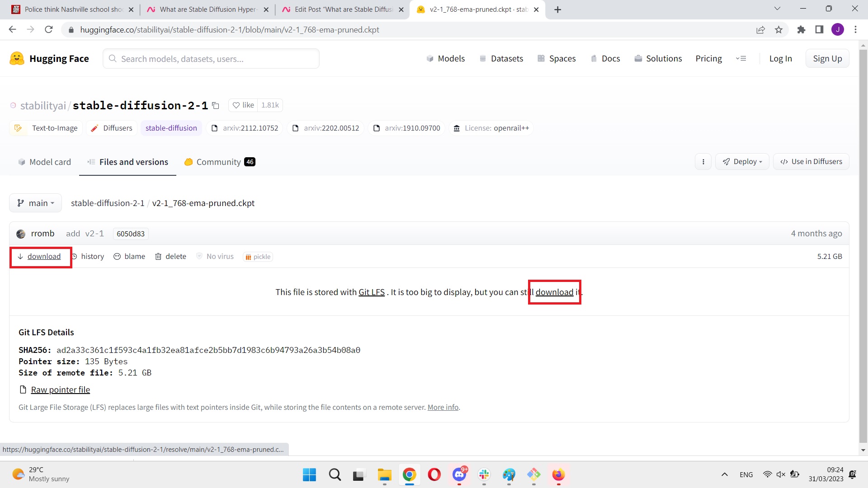Open the three-dot options menu beside Deploy
The height and width of the screenshot is (488, 868).
(703, 162)
